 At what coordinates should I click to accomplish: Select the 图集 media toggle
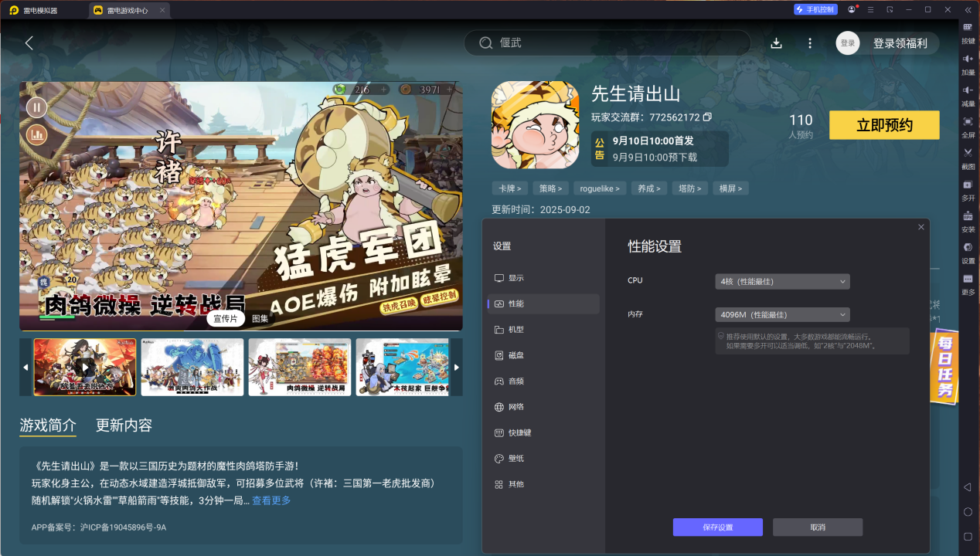pyautogui.click(x=260, y=318)
